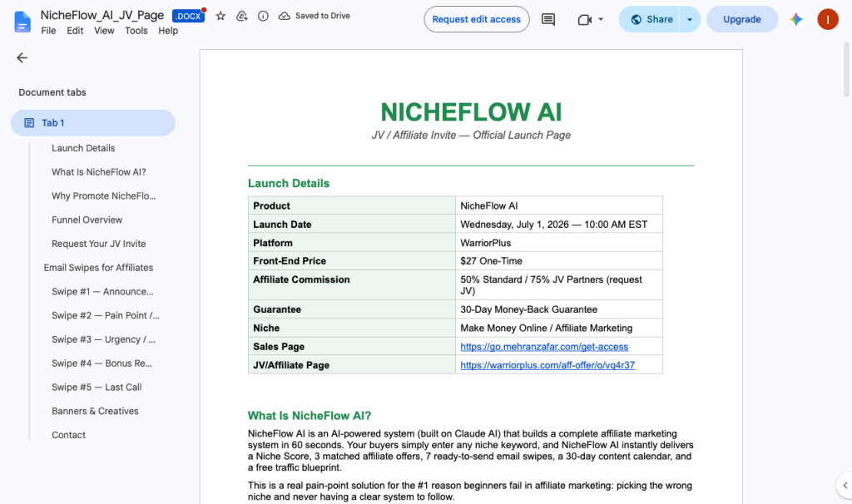Click the WarriorPlus platform cell

coord(558,243)
